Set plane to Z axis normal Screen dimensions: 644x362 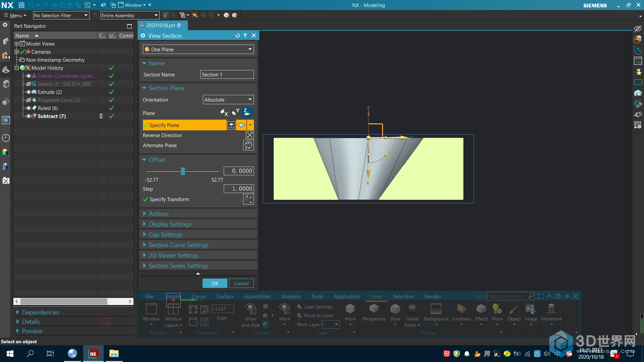pyautogui.click(x=247, y=113)
